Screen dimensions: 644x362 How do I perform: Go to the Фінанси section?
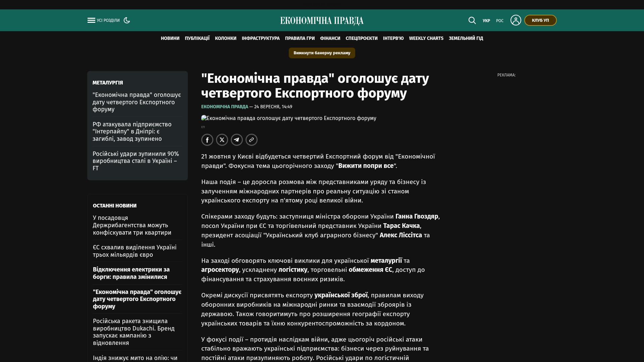pos(330,39)
